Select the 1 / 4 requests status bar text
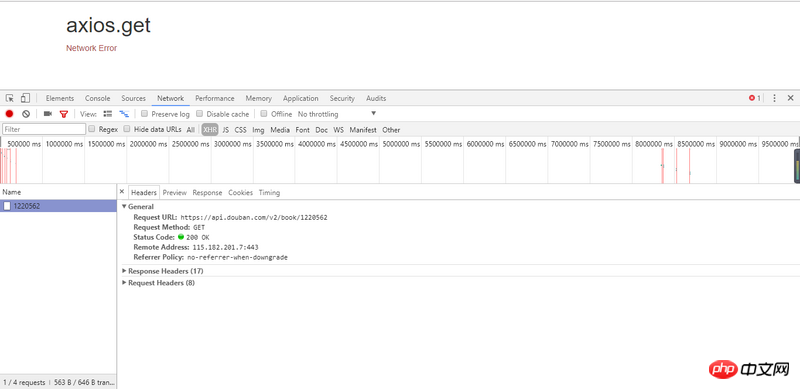 tap(24, 382)
